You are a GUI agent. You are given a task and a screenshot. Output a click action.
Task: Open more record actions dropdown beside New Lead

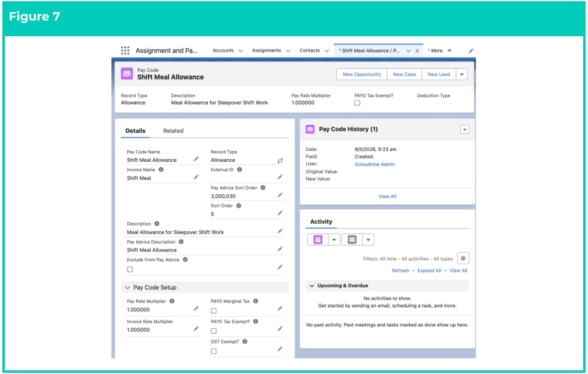[461, 74]
